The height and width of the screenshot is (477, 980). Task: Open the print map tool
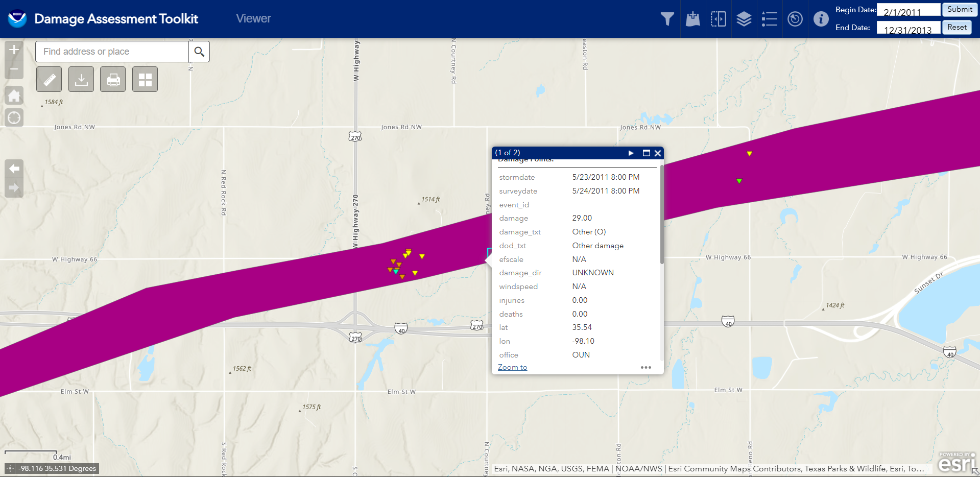113,80
